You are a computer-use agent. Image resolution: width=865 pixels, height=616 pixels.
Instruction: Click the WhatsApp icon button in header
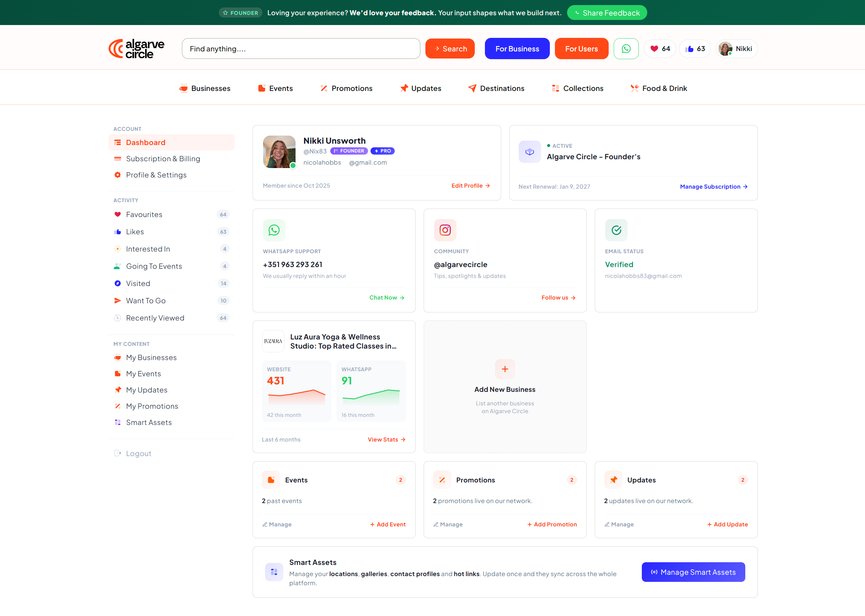[x=626, y=49]
